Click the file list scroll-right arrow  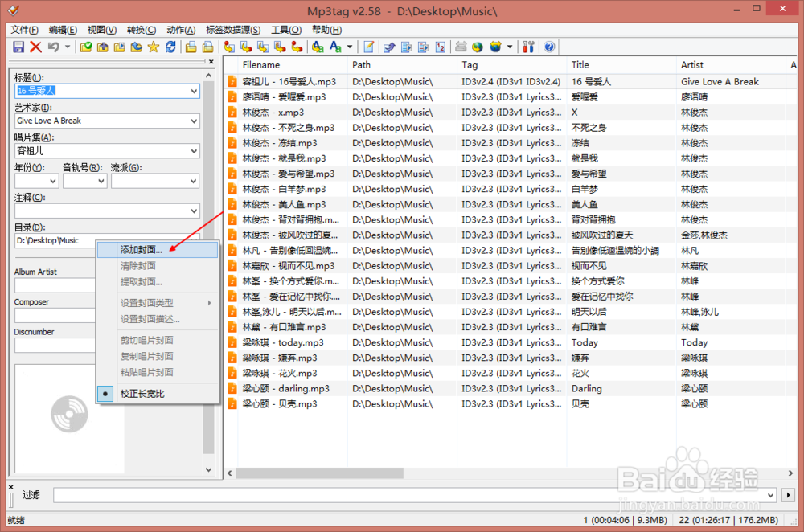(790, 473)
